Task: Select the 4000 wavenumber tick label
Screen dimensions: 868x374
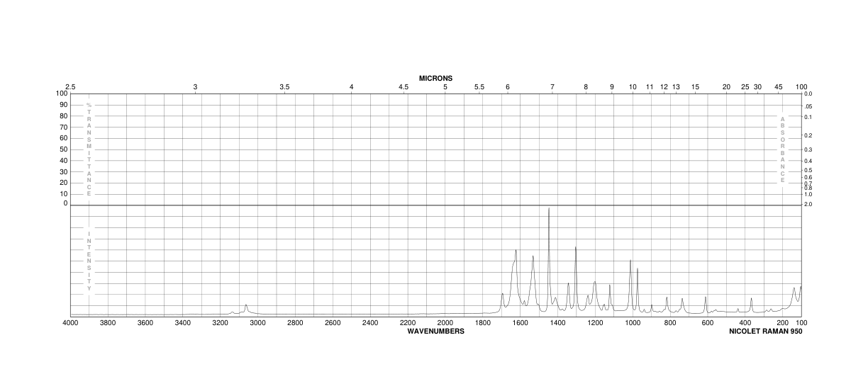Action: coord(70,323)
